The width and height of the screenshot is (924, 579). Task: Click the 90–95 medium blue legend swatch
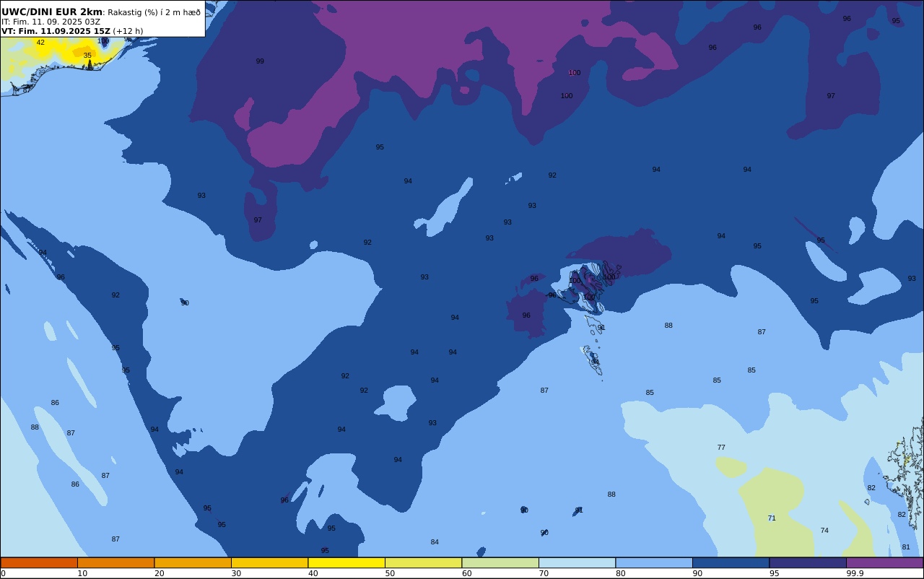[731, 562]
